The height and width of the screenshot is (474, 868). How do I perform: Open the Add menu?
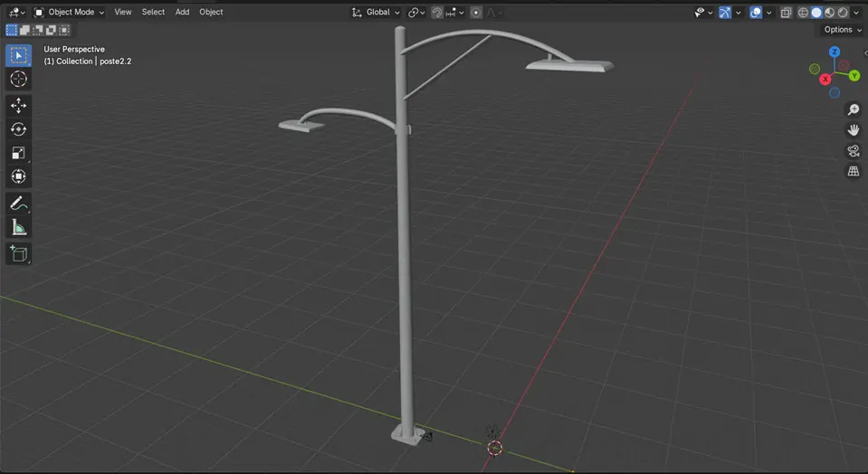(x=182, y=12)
